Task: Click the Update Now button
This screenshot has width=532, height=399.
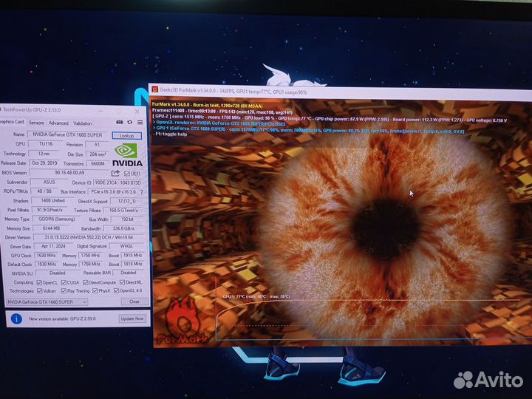Action: point(132,318)
